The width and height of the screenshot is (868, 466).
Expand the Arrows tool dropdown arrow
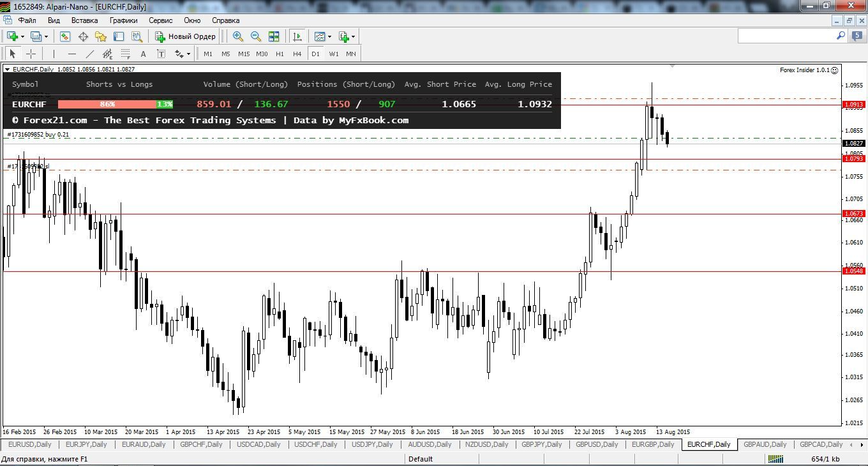188,54
